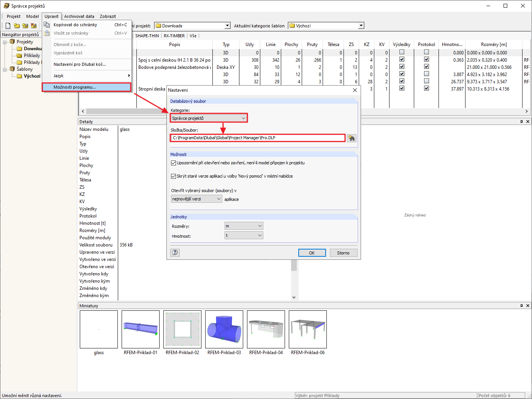532x399 pixels.
Task: Open the Hmotnost units dropdown
Action: pyautogui.click(x=244, y=235)
